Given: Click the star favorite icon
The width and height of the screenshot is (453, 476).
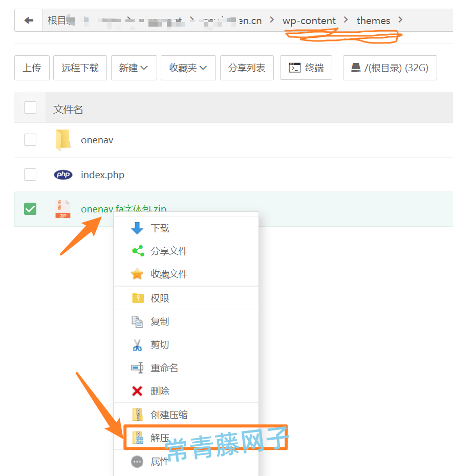Looking at the screenshot, I should [137, 274].
